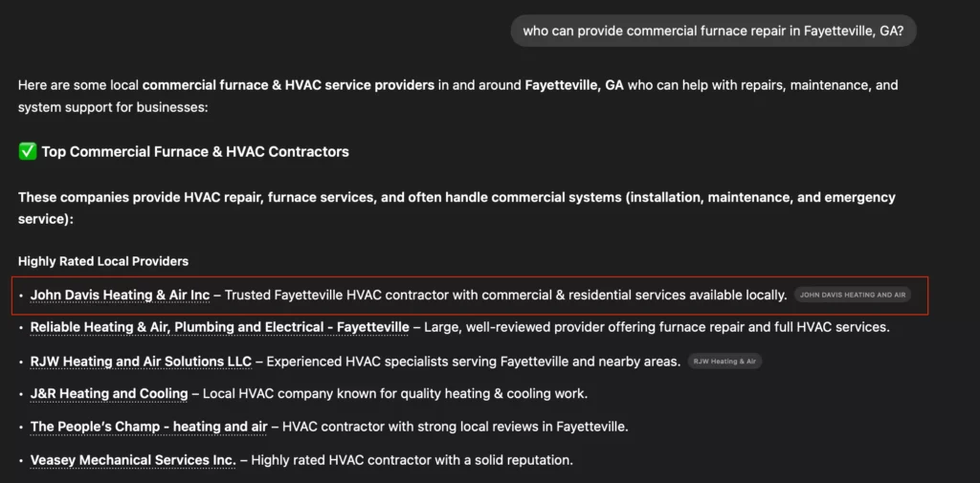Open the Reliable Heating & Air, Plumbing and Electrical link
Screen dimensions: 980x483
219,328
